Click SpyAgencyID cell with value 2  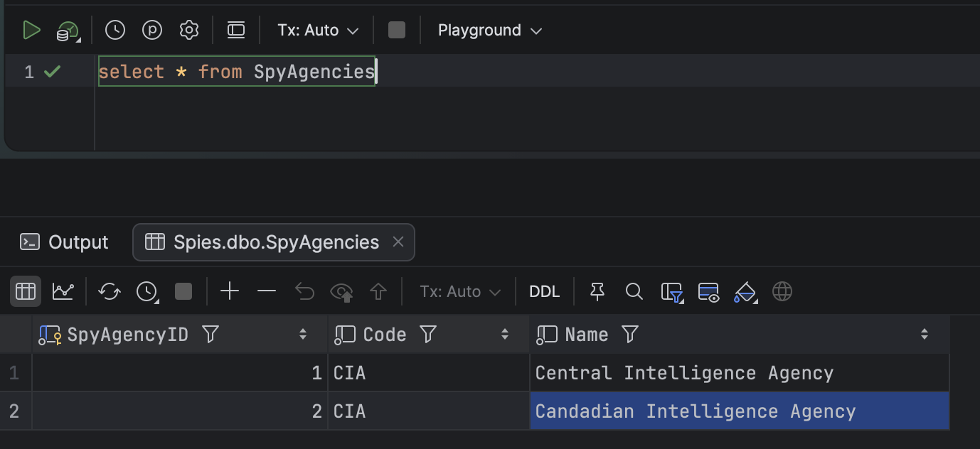[x=180, y=411]
